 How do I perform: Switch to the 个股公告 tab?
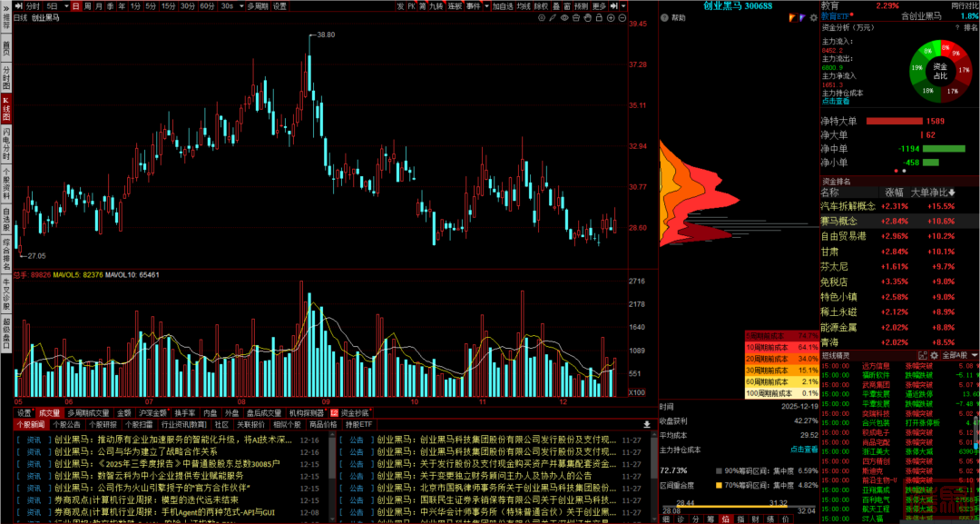[x=68, y=424]
